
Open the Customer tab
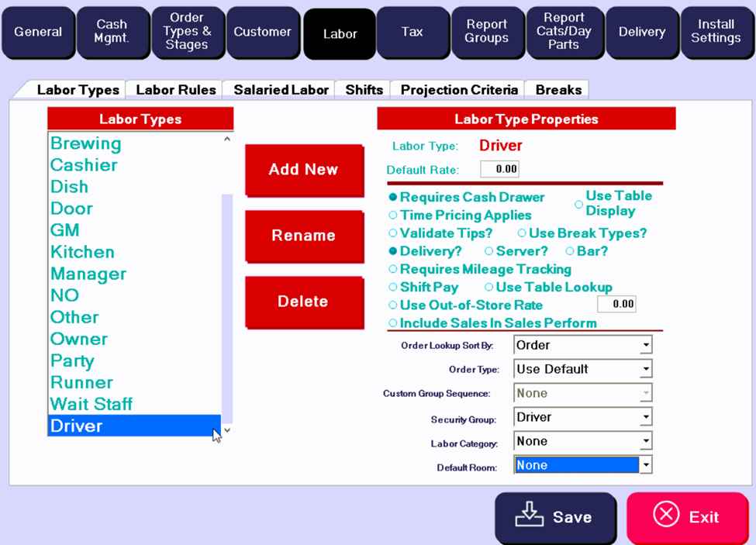(263, 32)
